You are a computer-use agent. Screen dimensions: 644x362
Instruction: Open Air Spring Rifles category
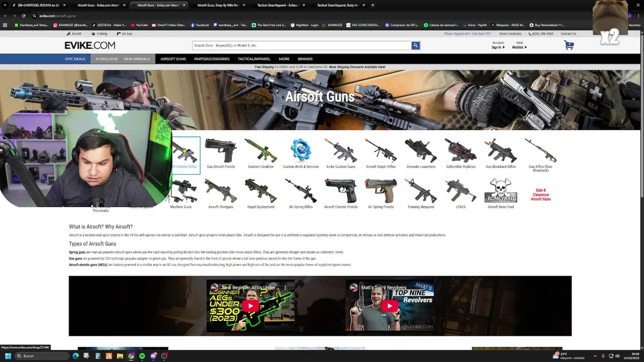point(301,194)
